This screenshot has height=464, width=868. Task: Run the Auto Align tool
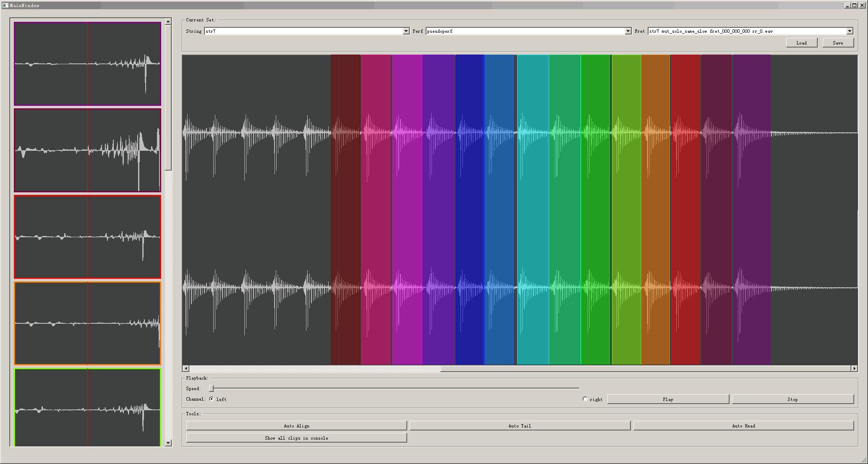[x=296, y=426]
